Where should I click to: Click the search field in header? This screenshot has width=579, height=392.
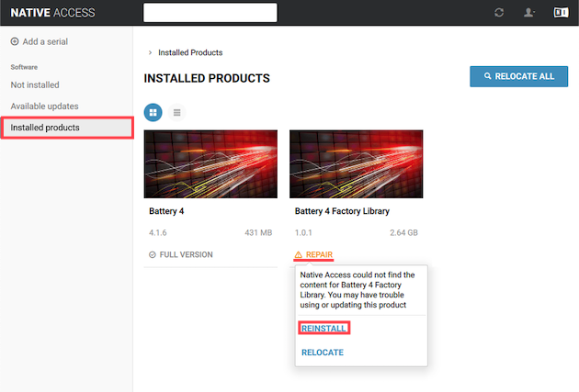pyautogui.click(x=210, y=13)
